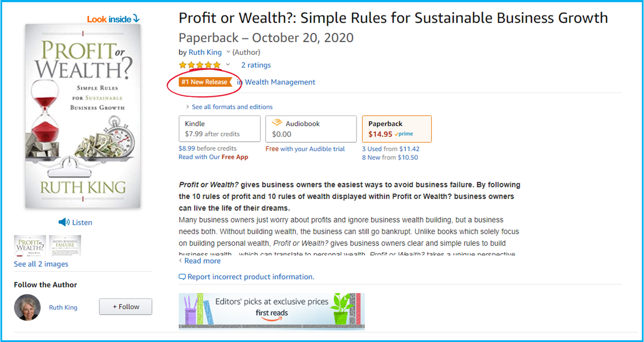The width and height of the screenshot is (644, 342).
Task: Open the 2 ratings link
Action: point(256,65)
